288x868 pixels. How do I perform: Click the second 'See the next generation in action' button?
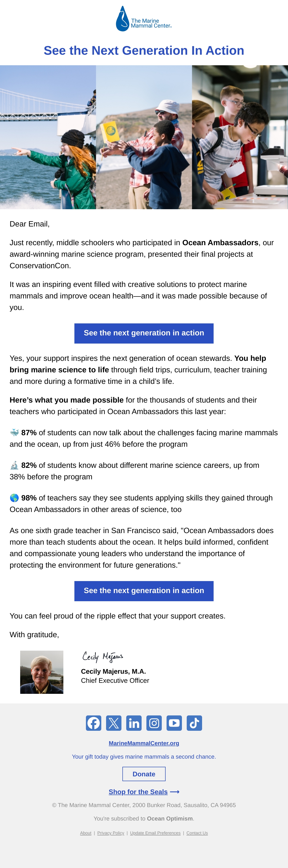click(144, 591)
